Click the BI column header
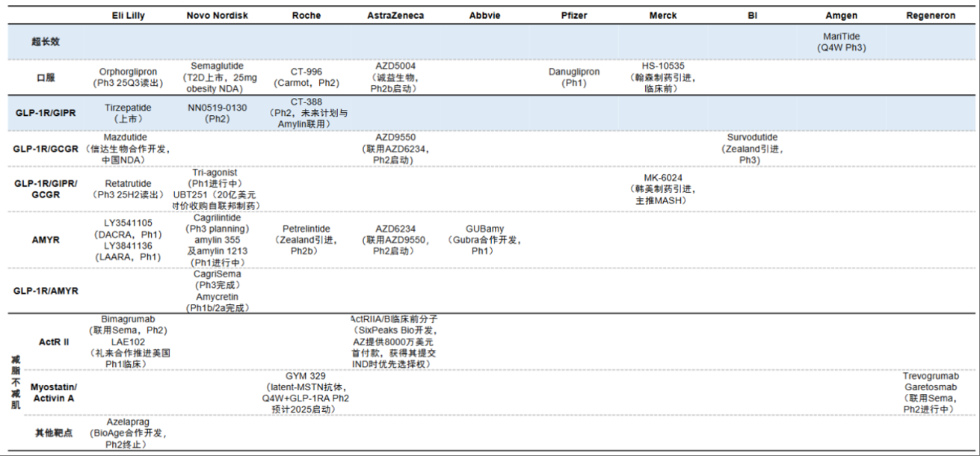 pos(752,16)
